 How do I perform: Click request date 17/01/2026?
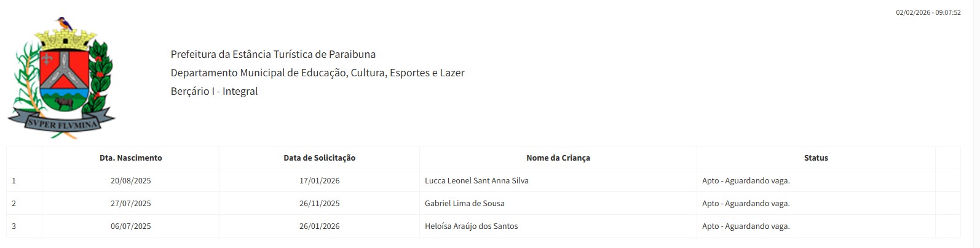(320, 181)
